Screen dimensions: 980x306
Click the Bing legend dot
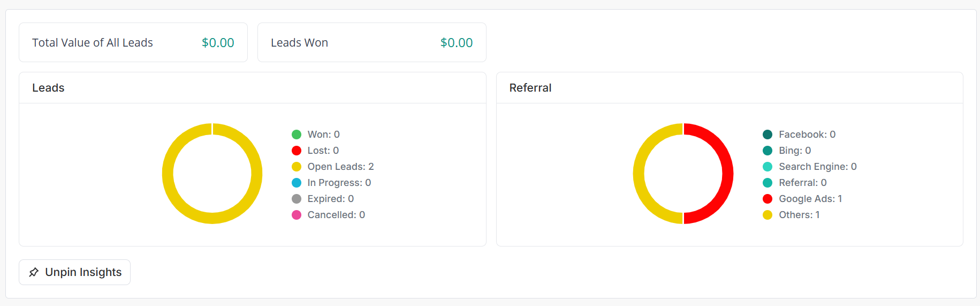(x=768, y=151)
